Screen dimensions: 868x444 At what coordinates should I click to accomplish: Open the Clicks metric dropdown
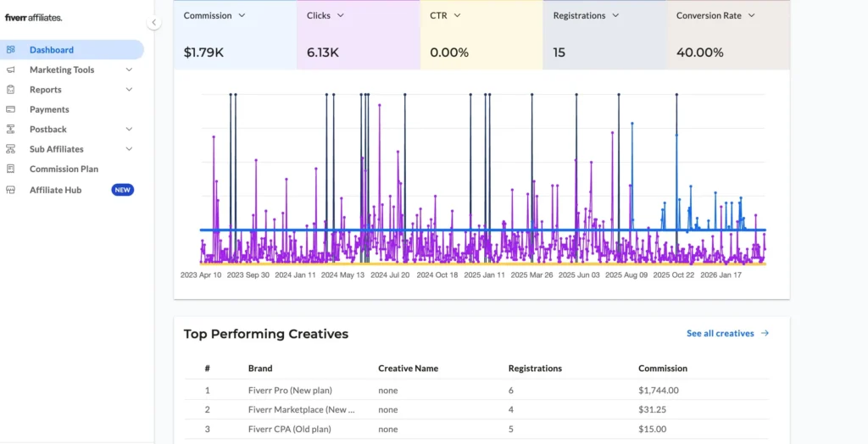[x=341, y=15]
